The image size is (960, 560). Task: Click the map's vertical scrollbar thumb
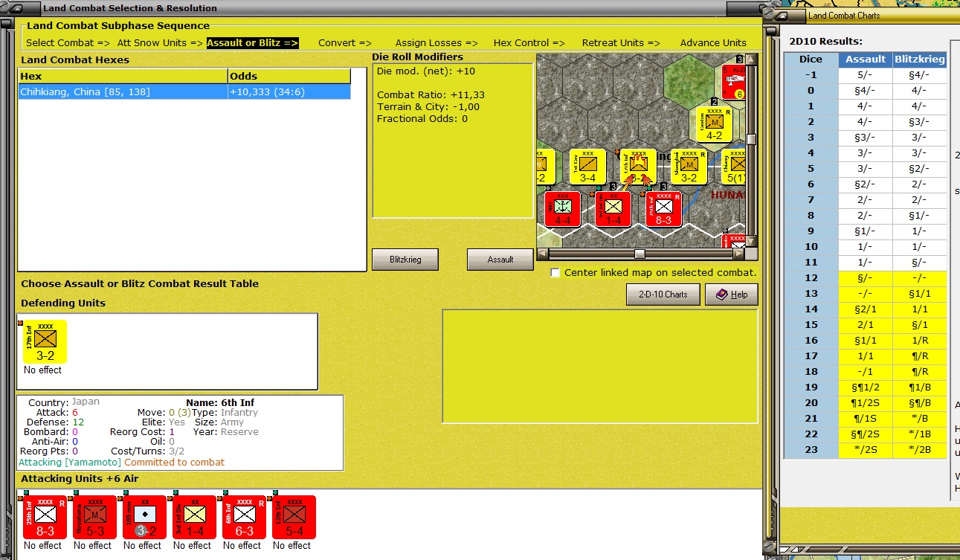pyautogui.click(x=752, y=139)
